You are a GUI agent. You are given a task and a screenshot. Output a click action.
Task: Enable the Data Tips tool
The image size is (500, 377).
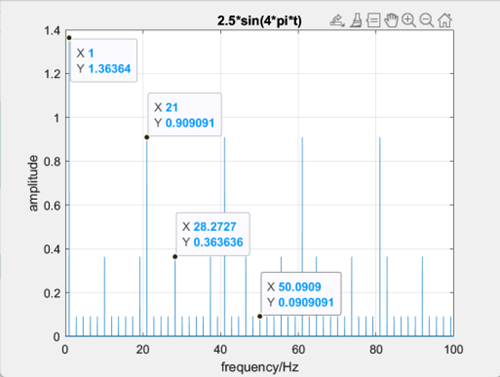[373, 21]
